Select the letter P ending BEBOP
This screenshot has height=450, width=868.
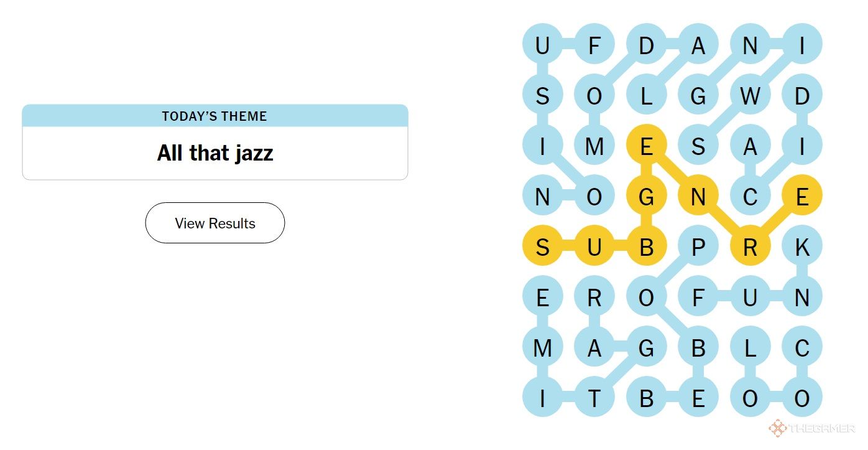coord(698,247)
